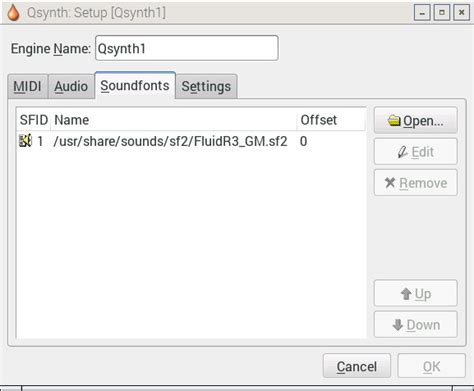Image resolution: width=474 pixels, height=391 pixels.
Task: Sort by the SFID column header
Action: (x=34, y=120)
